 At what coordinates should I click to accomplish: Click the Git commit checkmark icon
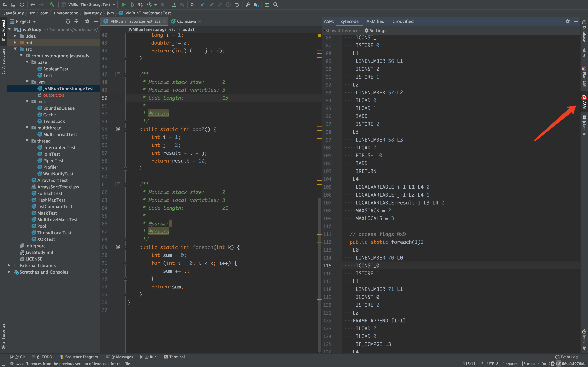[211, 5]
